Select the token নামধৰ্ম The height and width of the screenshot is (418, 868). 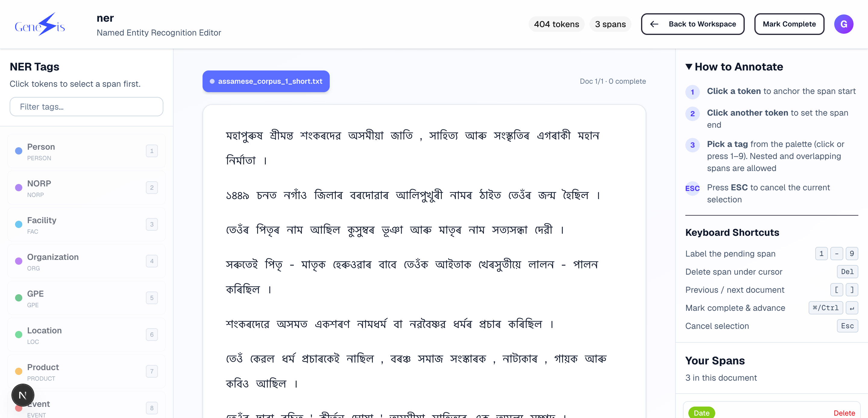pos(372,324)
